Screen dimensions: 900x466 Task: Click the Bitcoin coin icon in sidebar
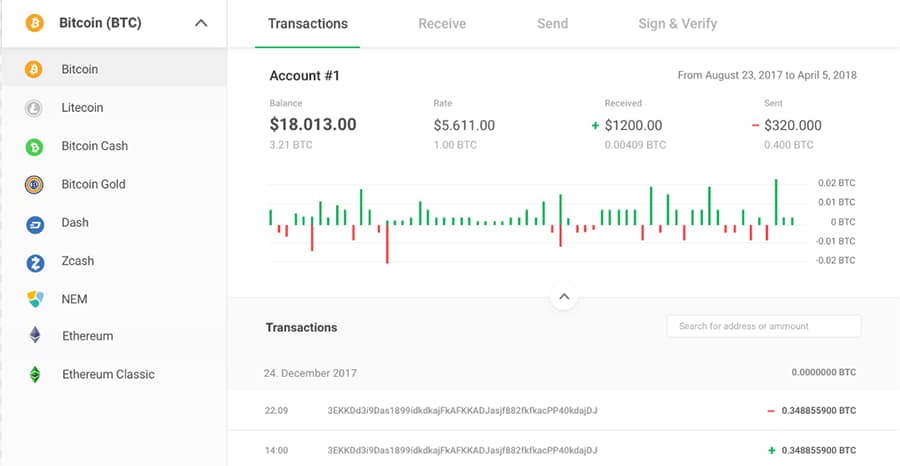[x=34, y=70]
